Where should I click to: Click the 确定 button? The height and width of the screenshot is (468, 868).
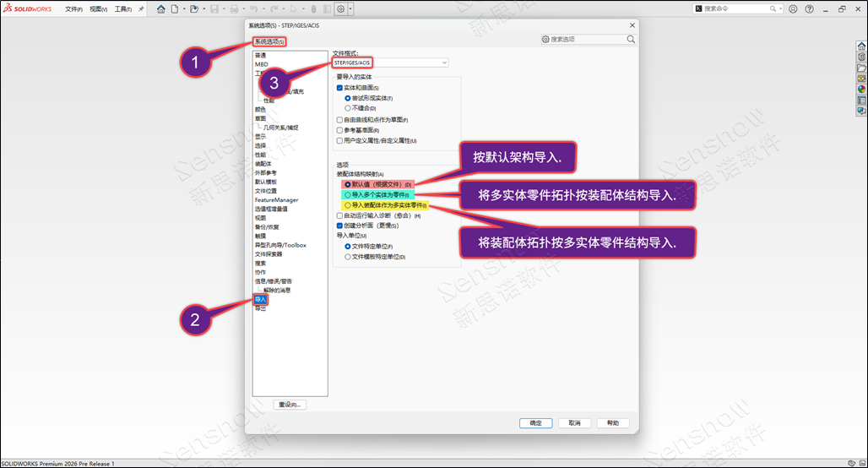click(x=536, y=423)
